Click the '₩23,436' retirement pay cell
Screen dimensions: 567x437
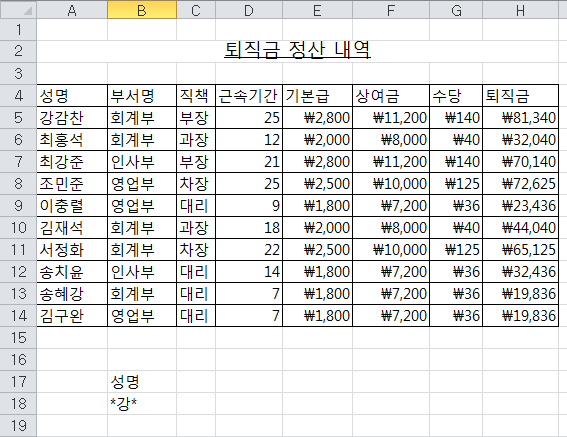point(520,205)
